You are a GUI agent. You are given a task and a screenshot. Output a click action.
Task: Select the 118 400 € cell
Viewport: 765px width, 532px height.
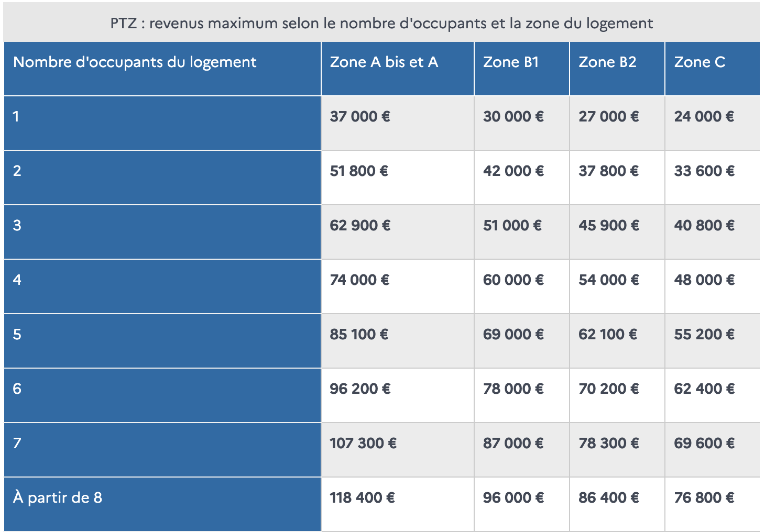398,504
